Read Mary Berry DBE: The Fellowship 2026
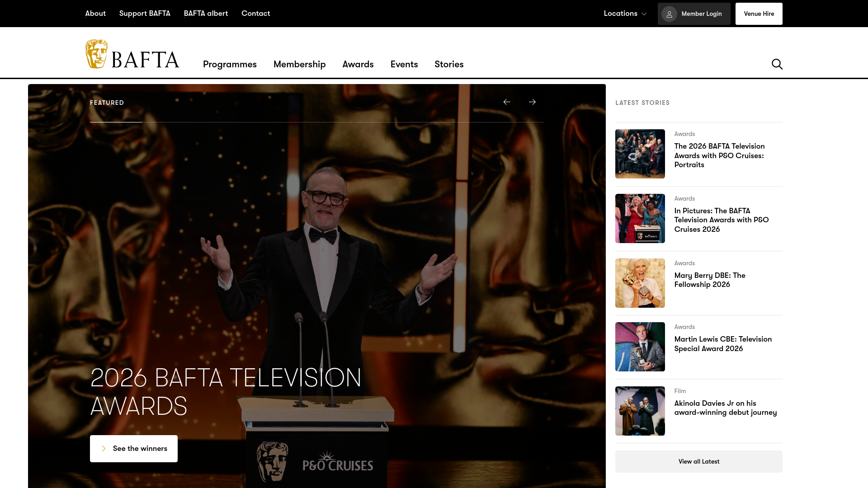 (710, 280)
